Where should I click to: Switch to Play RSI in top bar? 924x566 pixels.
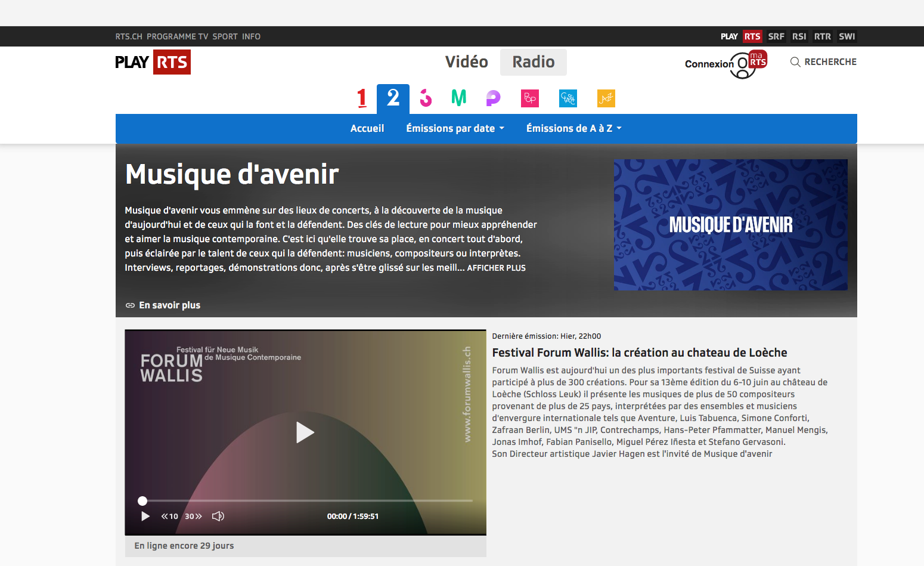click(799, 36)
